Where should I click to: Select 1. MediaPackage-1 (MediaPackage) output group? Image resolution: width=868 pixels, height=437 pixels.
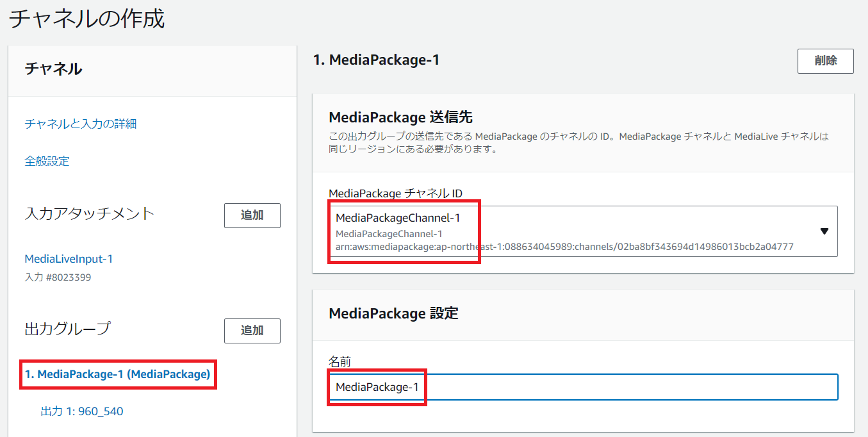click(117, 374)
